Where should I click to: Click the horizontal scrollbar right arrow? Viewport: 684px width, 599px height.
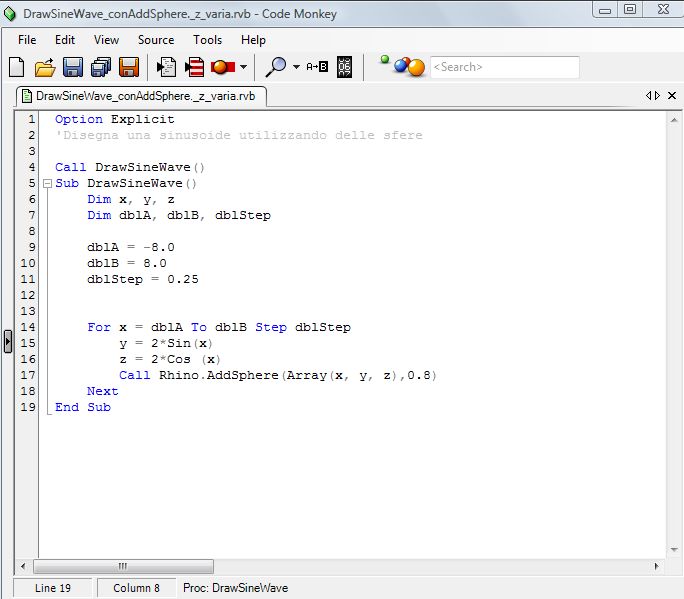[x=657, y=566]
